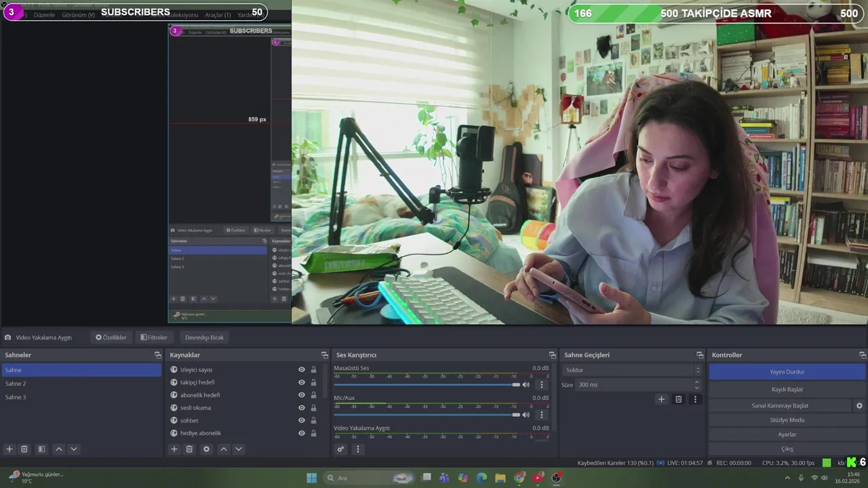Adjust Masaüstü Ses volume slider
The width and height of the screenshot is (868, 488).
click(x=427, y=384)
